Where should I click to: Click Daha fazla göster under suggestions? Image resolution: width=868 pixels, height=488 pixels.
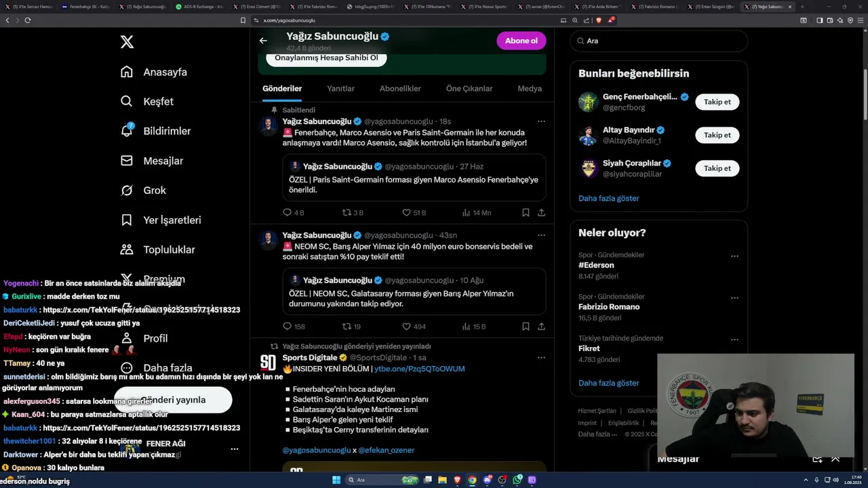click(609, 199)
